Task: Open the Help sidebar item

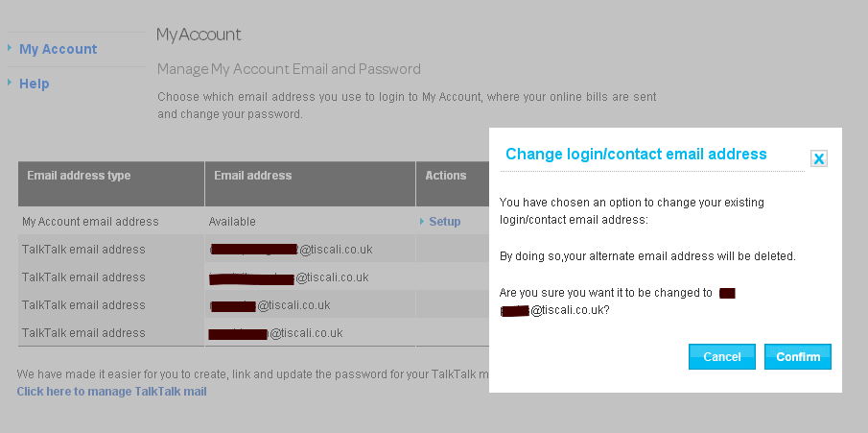Action: click(x=35, y=84)
